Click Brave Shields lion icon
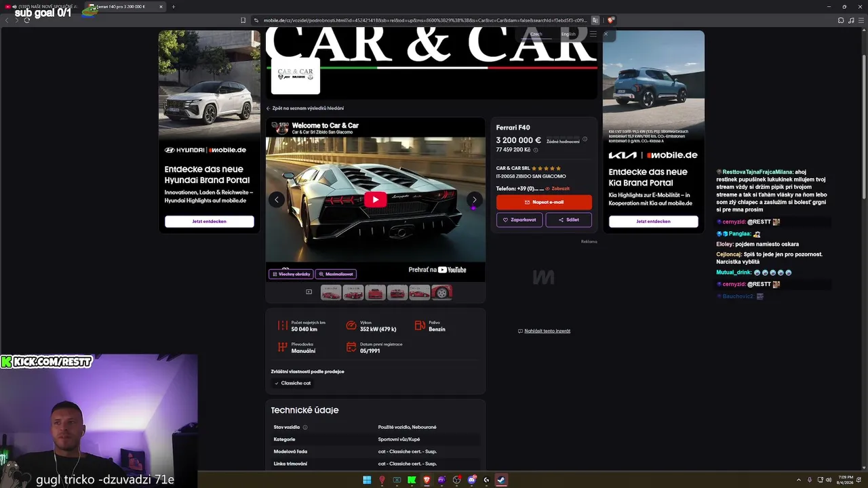 pyautogui.click(x=611, y=20)
